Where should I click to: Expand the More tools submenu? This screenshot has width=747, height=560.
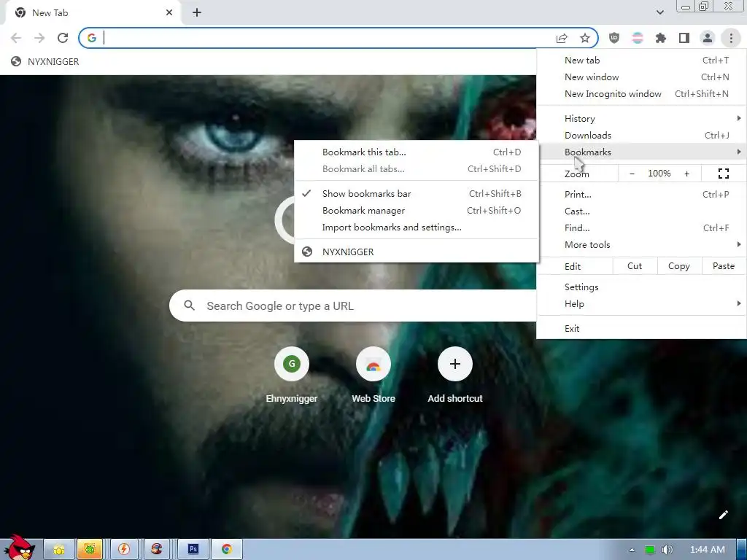click(641, 245)
